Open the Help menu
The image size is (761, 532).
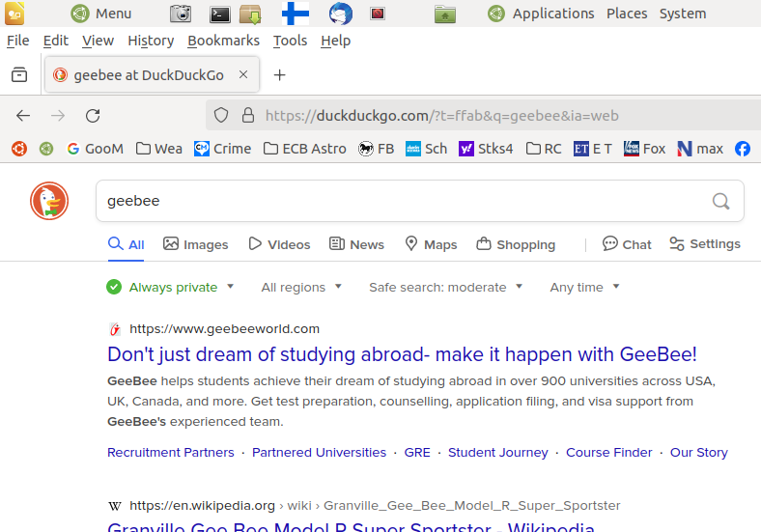[x=335, y=41]
